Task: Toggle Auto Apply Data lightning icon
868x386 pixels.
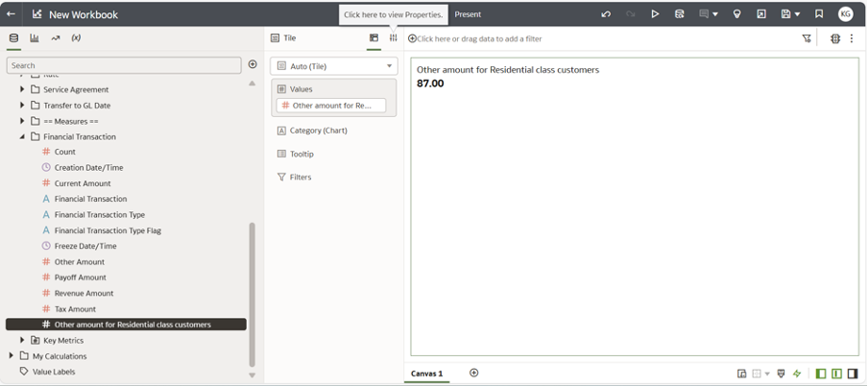Action: point(797,374)
